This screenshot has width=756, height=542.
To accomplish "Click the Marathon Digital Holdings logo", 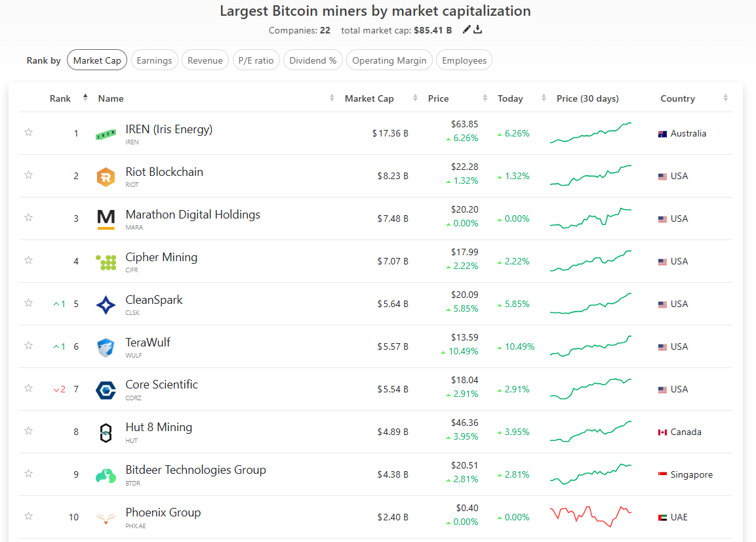I will pos(106,219).
